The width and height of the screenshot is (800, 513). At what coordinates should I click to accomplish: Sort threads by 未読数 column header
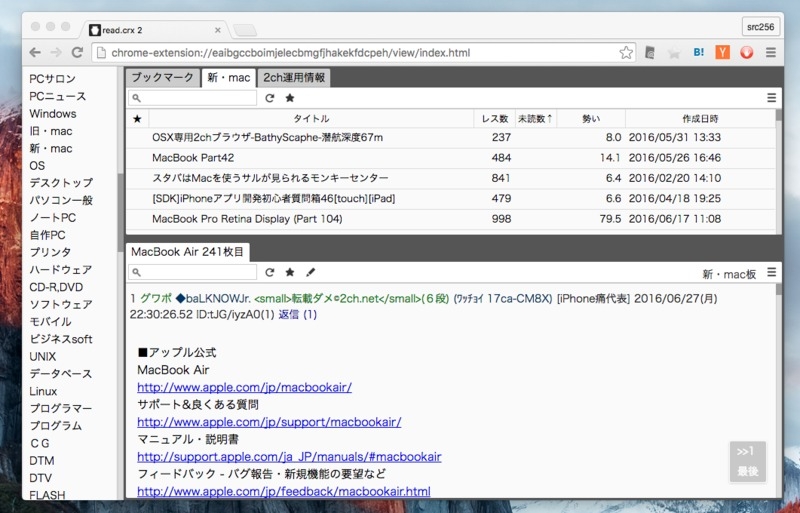tap(535, 119)
